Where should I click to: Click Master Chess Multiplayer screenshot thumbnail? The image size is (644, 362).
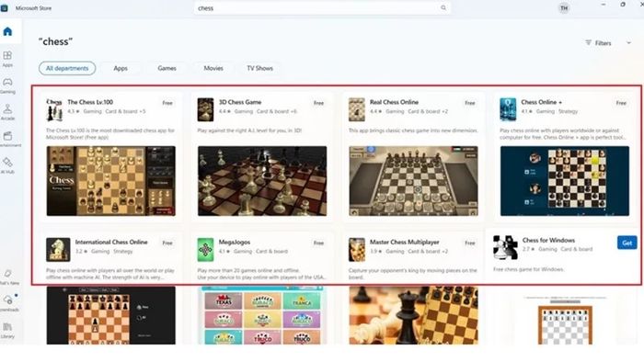tap(413, 315)
